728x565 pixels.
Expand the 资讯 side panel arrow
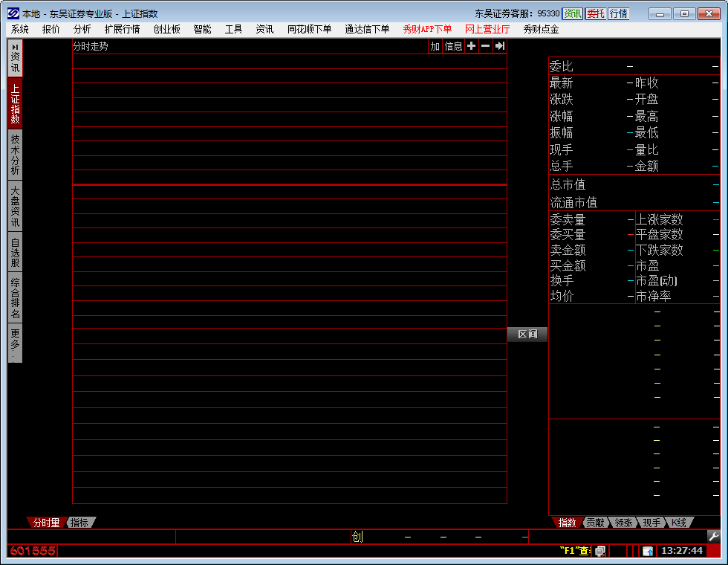[x=15, y=47]
